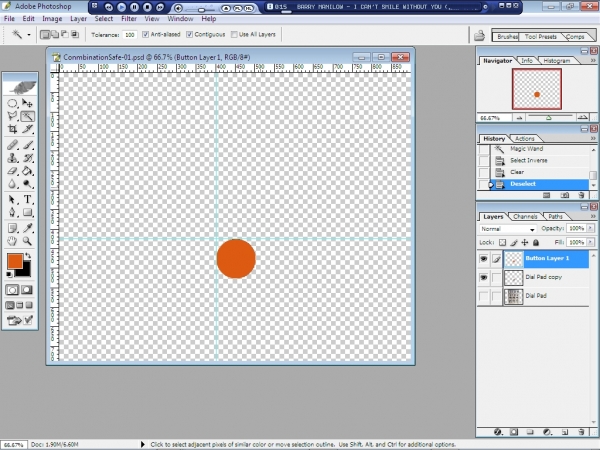This screenshot has height=450, width=600.
Task: Open the Opacity slider arrow
Action: pyautogui.click(x=590, y=228)
